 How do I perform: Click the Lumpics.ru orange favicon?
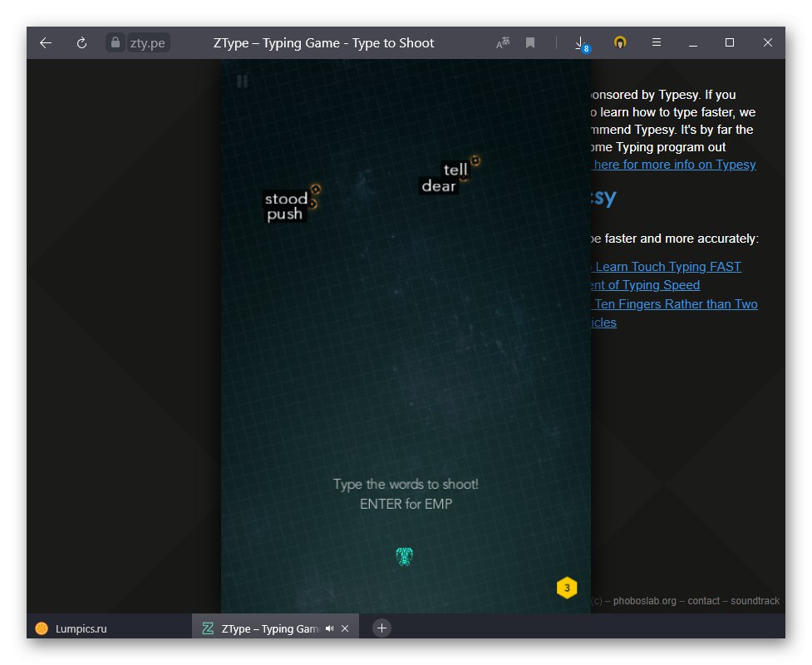point(42,628)
